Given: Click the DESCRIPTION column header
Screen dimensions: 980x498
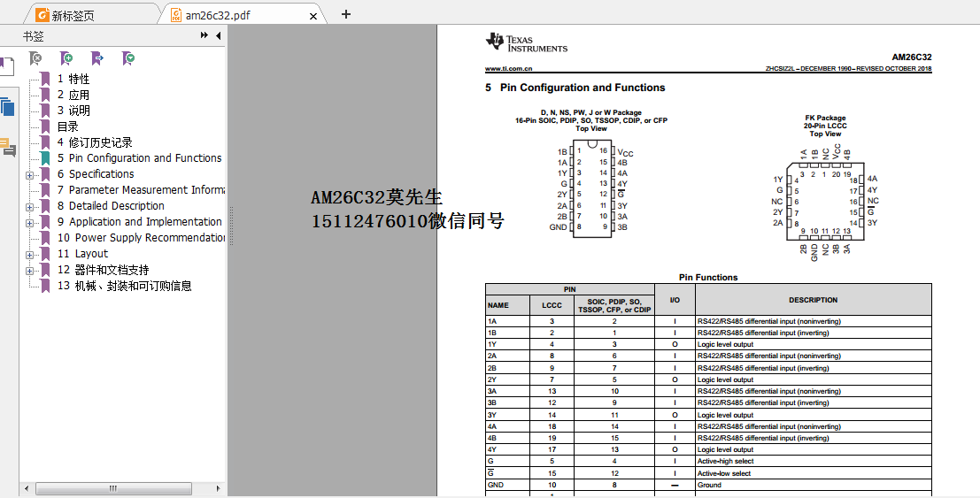Looking at the screenshot, I should [x=813, y=300].
